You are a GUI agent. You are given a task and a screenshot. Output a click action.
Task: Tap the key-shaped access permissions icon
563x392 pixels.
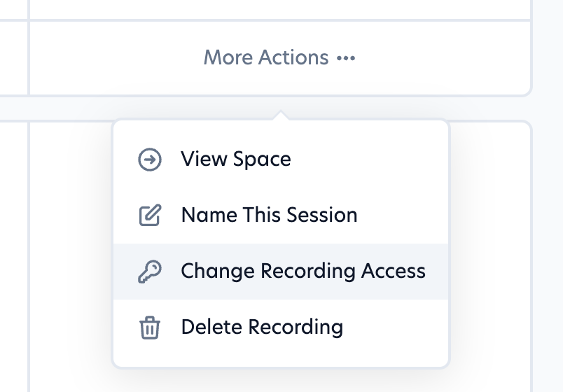pyautogui.click(x=150, y=272)
